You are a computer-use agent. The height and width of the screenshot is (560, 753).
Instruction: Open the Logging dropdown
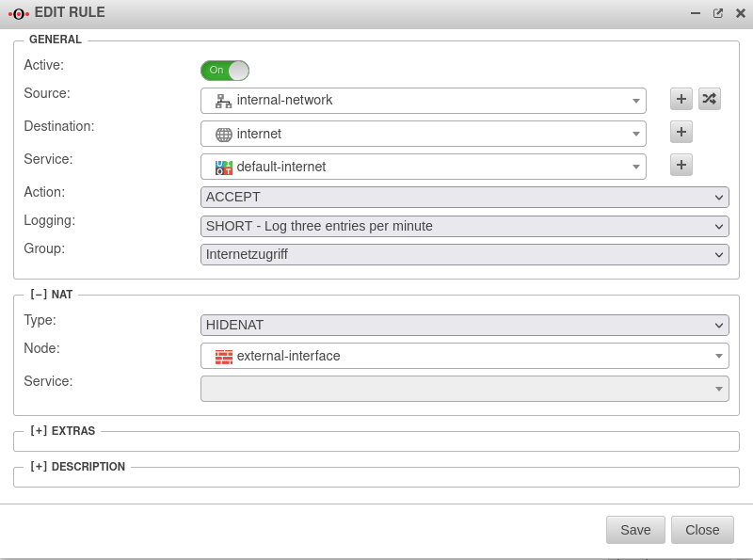[464, 226]
